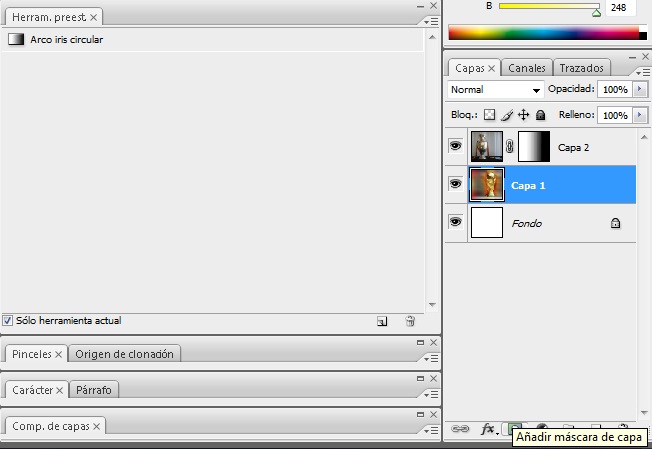Close the Capas tab
Screen dimensions: 652x449
pyautogui.click(x=491, y=68)
